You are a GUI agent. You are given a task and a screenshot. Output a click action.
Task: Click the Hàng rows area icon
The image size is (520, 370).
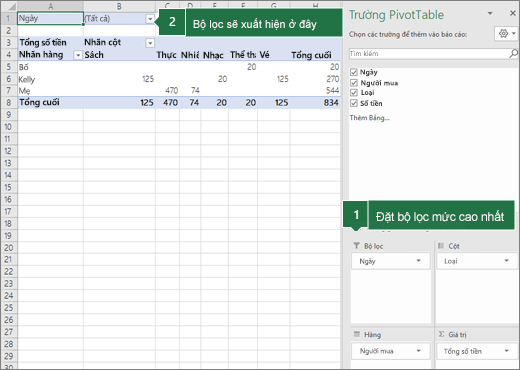point(357,334)
